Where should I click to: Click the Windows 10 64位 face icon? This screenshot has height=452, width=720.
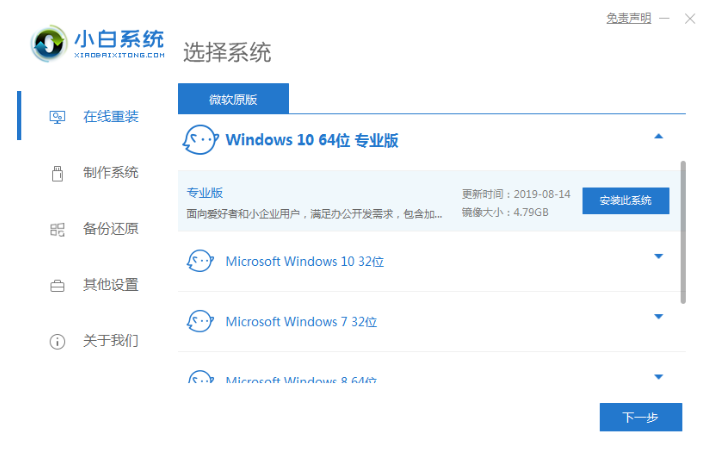[200, 140]
